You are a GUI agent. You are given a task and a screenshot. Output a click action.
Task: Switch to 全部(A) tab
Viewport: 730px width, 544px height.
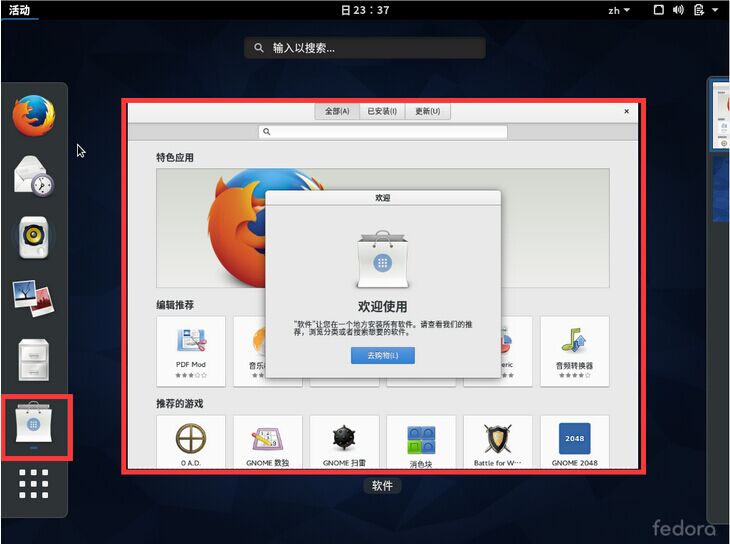(337, 111)
